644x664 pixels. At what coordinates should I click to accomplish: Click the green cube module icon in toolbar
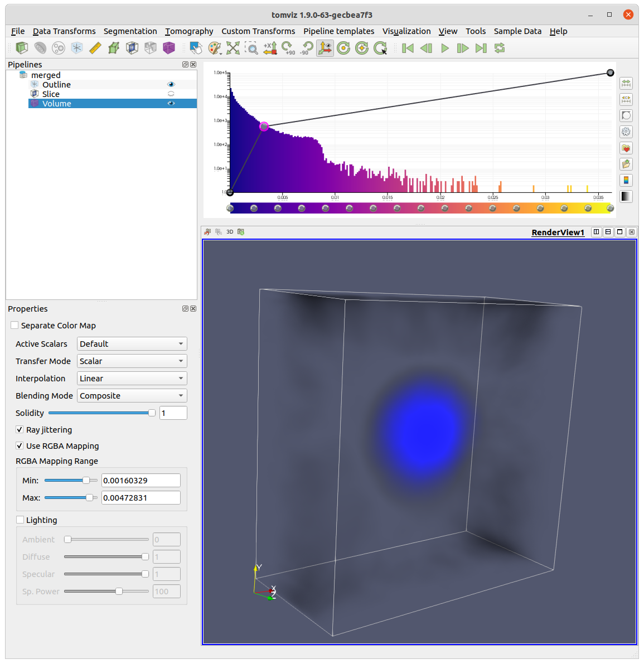point(22,48)
